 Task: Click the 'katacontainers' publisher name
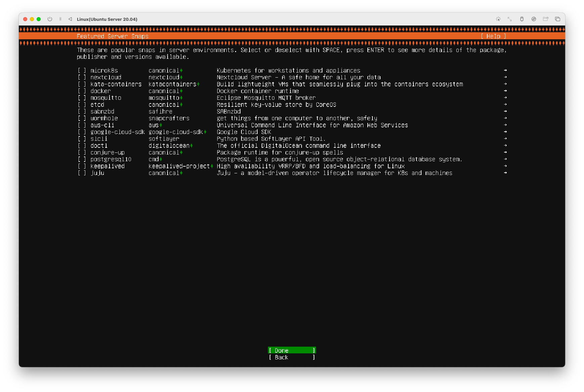(172, 84)
